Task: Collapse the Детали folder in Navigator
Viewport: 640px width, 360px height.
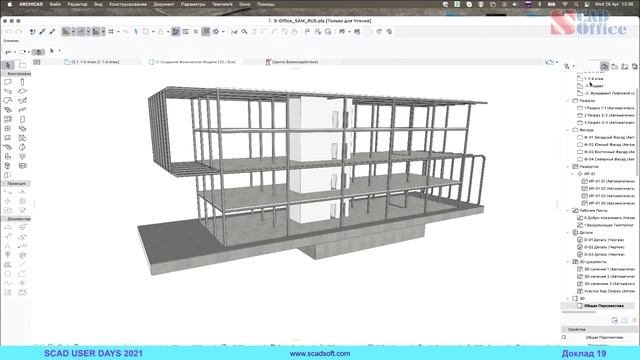Action: coord(568,233)
